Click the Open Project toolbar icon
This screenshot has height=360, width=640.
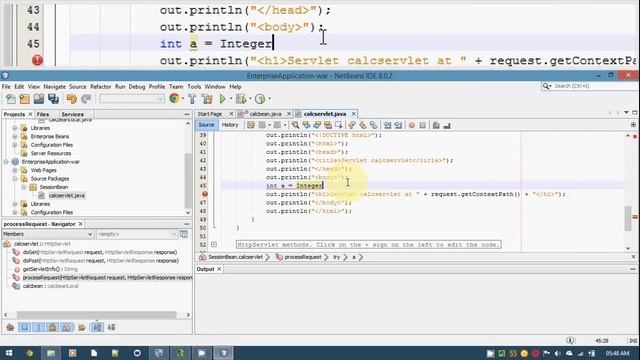point(39,99)
